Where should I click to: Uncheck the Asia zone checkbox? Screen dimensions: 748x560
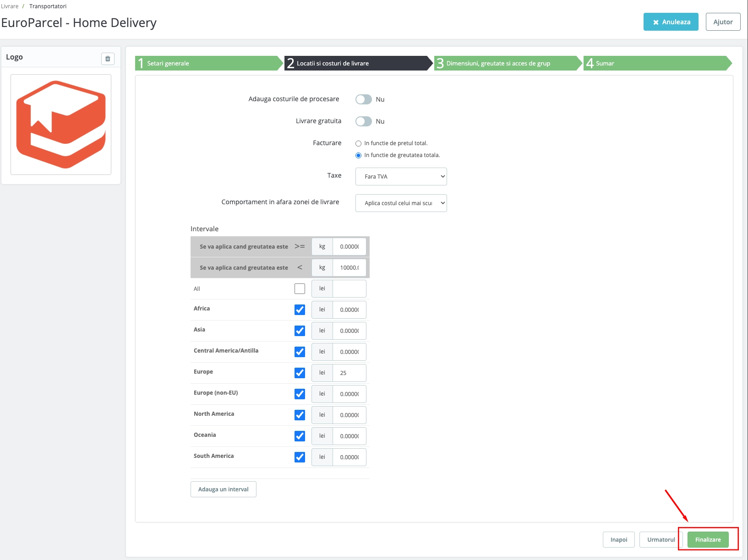[x=300, y=331]
